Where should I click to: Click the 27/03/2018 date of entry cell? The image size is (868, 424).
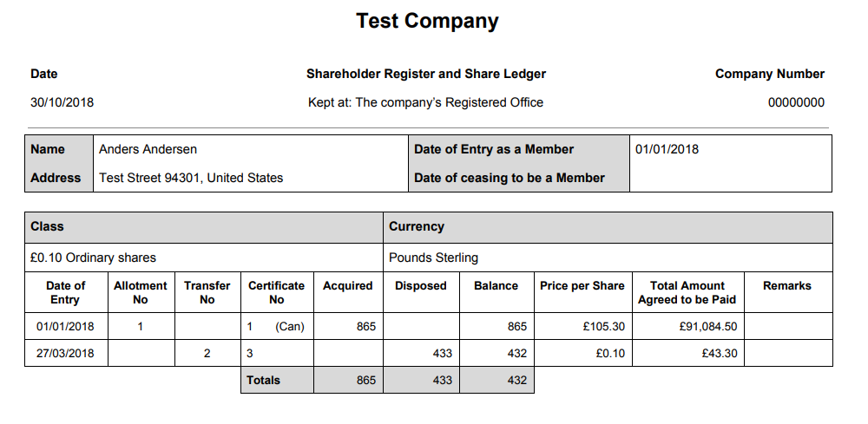[x=66, y=353]
